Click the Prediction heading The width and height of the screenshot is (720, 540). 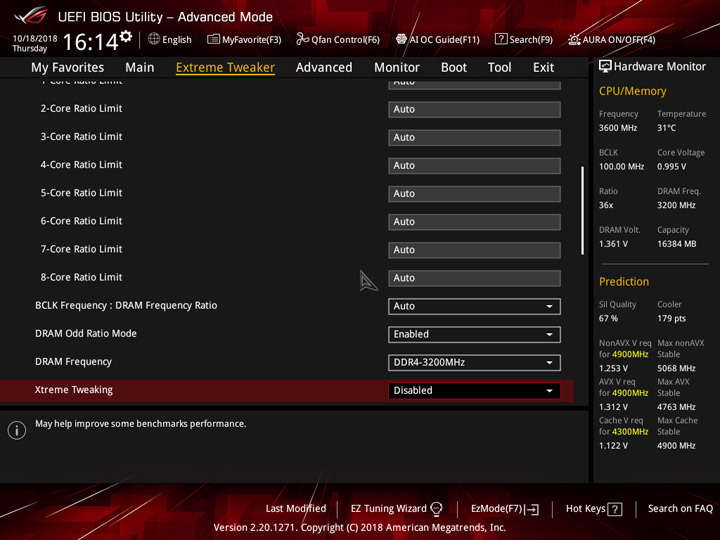624,281
